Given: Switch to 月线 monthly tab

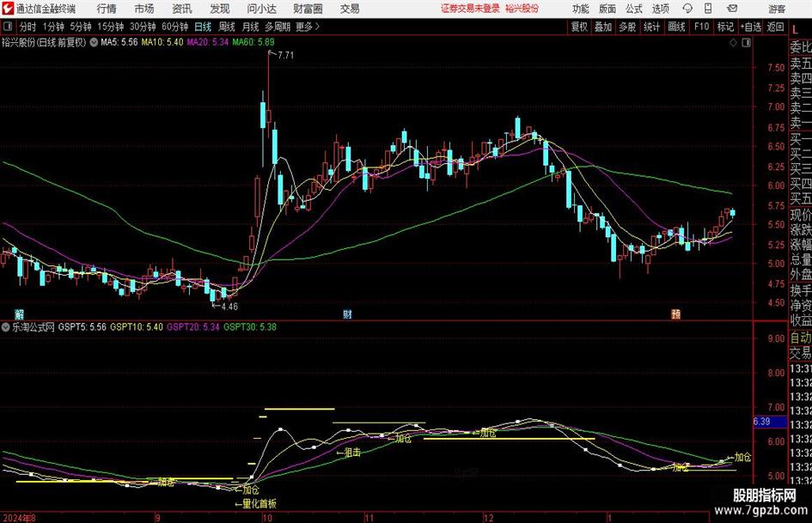Looking at the screenshot, I should click(250, 27).
